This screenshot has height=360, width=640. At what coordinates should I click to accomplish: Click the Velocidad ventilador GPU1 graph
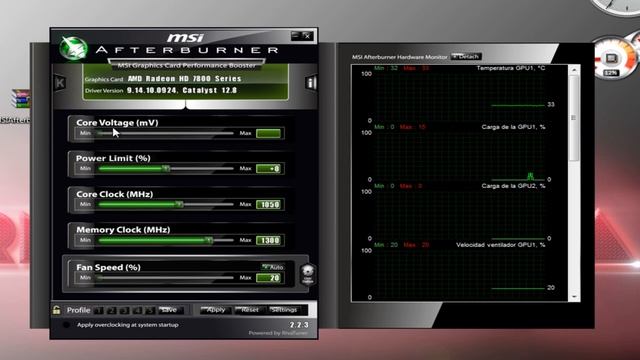point(460,273)
